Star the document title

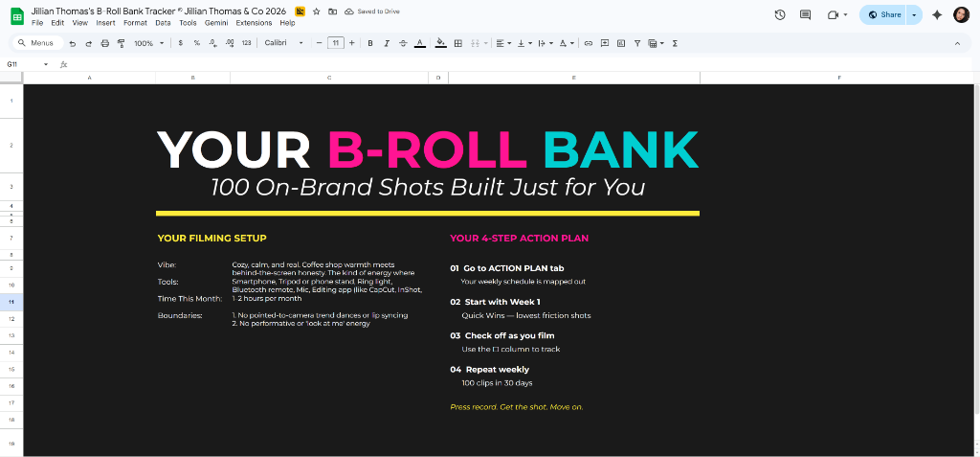coord(316,11)
